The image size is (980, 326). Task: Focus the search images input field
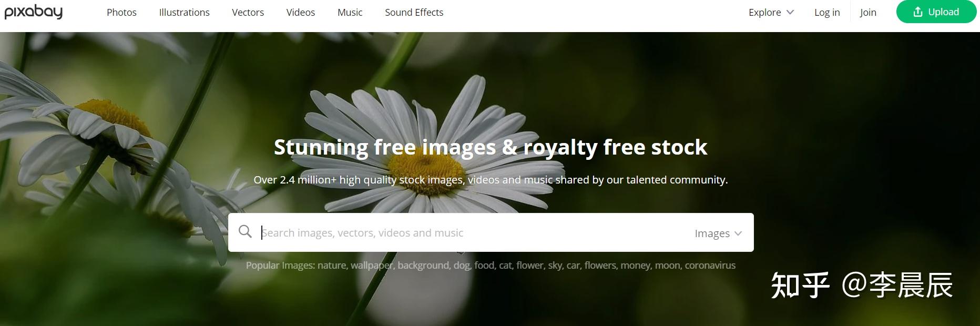pyautogui.click(x=473, y=232)
